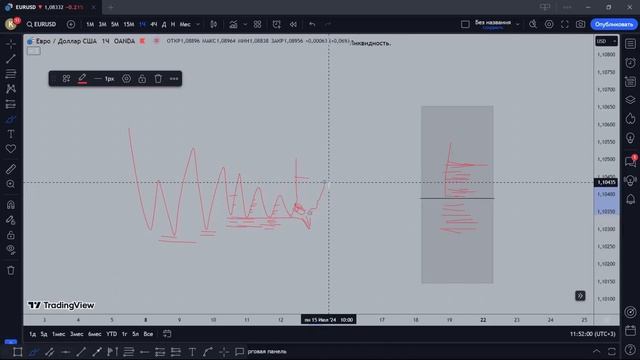The width and height of the screenshot is (640, 360).
Task: Open more options three dots menu
Action: (x=174, y=79)
